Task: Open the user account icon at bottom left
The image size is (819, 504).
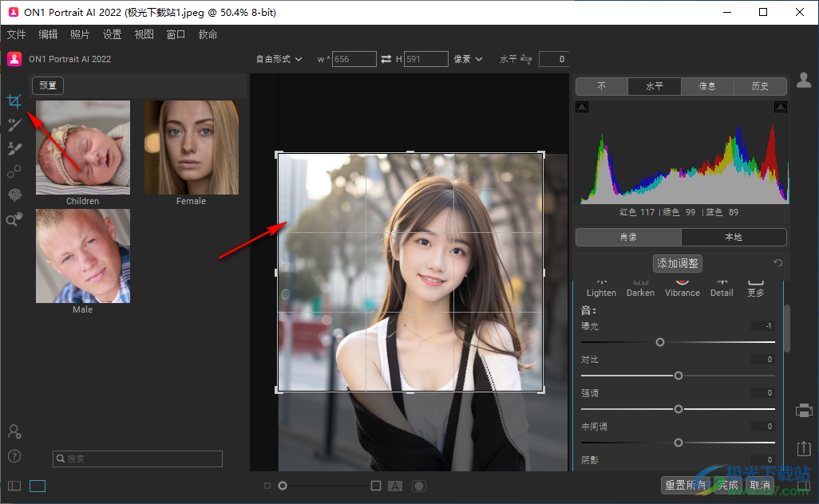Action: coord(14,431)
